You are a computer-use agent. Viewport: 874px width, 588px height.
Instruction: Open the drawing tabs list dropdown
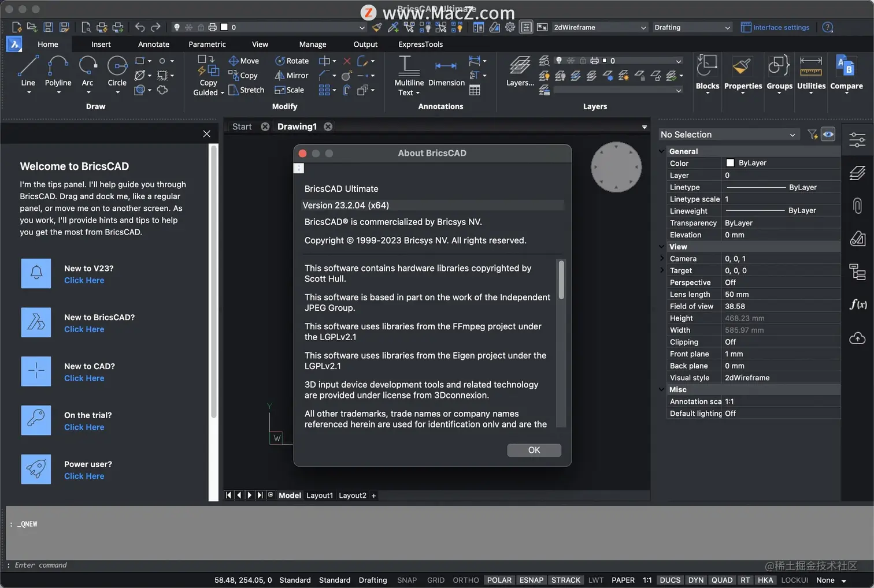pos(645,127)
